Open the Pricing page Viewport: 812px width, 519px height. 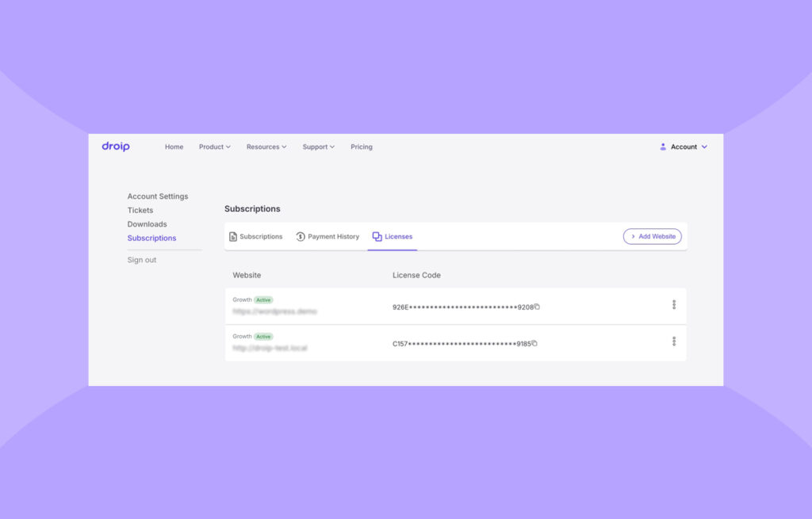(x=361, y=147)
